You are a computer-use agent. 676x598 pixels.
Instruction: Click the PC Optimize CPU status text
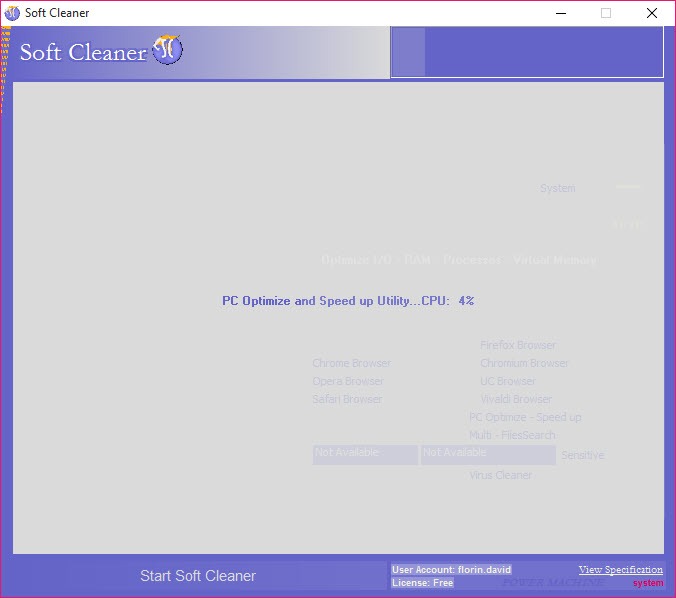pos(347,301)
